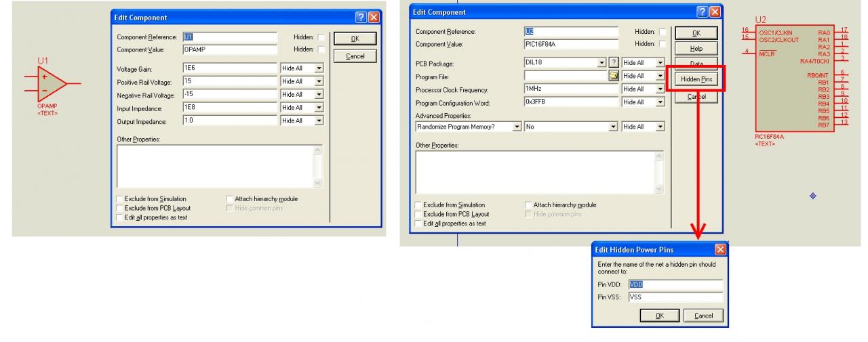This screenshot has width=868, height=342.
Task: Click the Input Impedance field showing 1E8
Action: coord(230,108)
